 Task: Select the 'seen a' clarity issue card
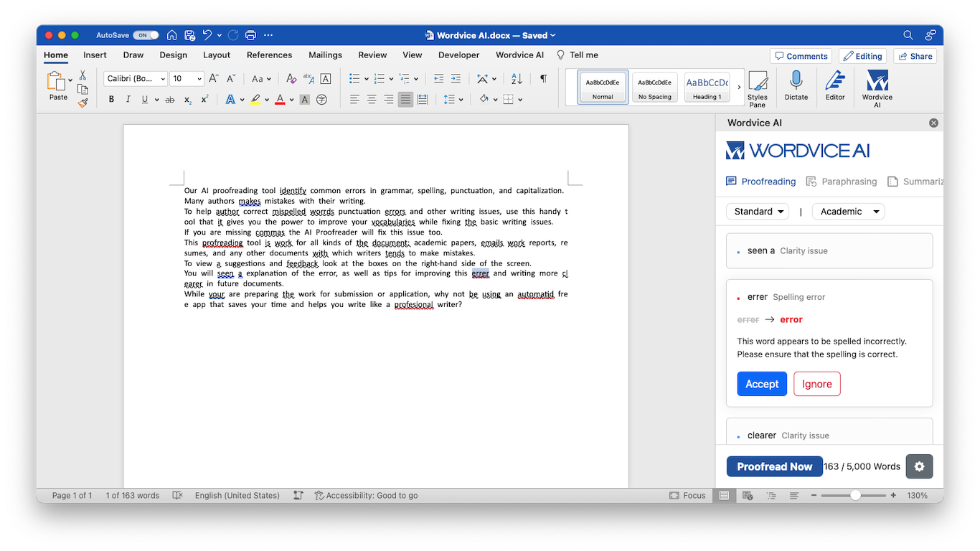pyautogui.click(x=829, y=251)
